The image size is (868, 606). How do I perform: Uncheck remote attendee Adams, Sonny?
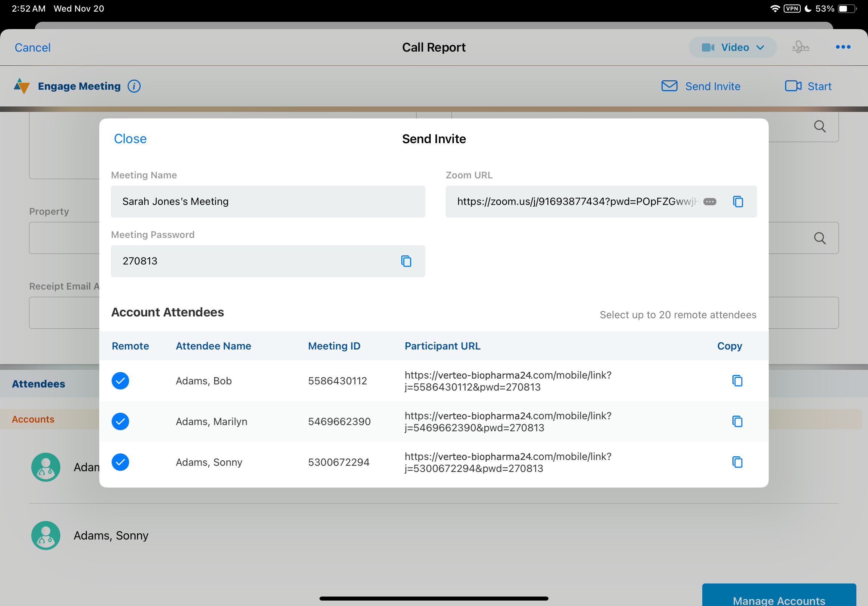(x=120, y=462)
